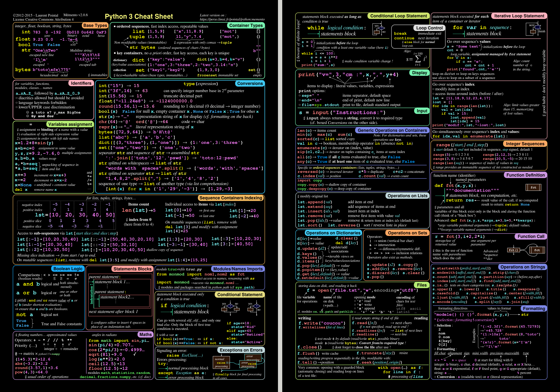Click the finish flag in the Iterative Loop diagram
Image resolution: width=560 pixels, height=392 pixels.
[541, 32]
